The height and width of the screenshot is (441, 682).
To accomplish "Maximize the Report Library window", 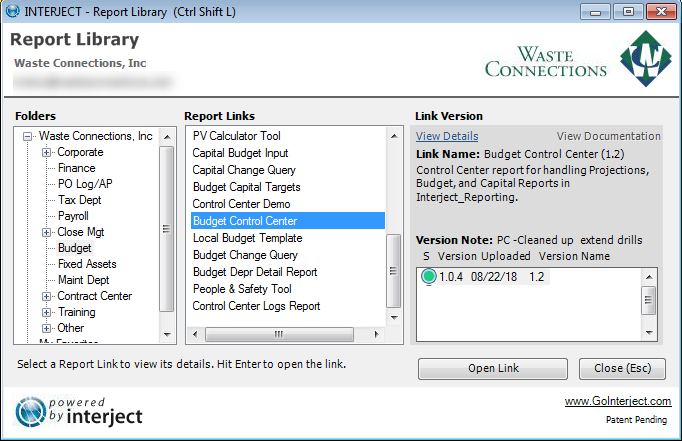I will pos(628,12).
